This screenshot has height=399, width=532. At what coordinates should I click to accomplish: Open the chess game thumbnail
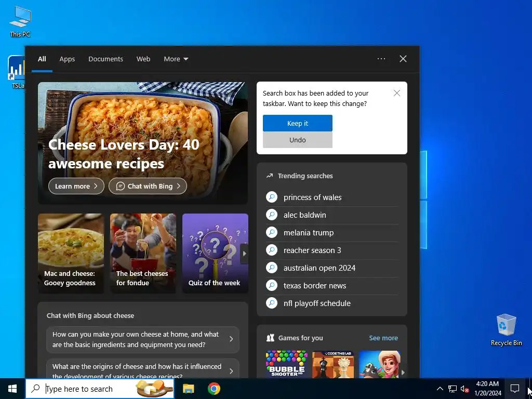[333, 364]
